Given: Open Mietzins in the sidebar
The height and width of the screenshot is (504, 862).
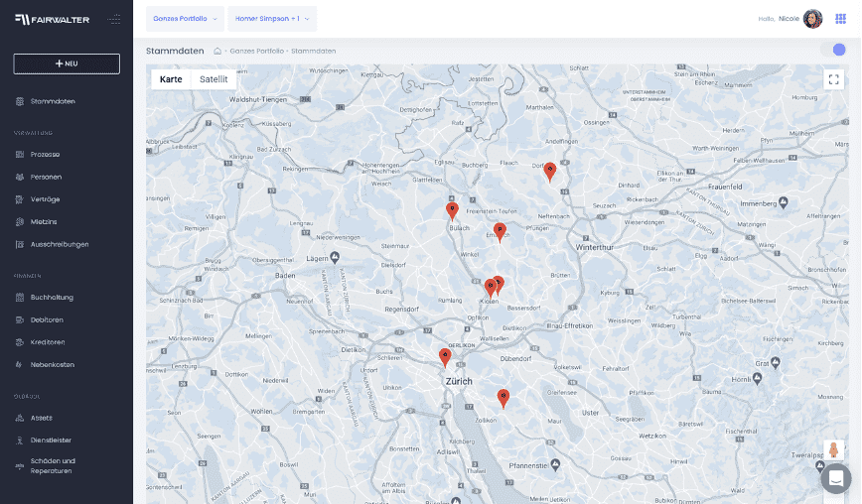Looking at the screenshot, I should pos(44,222).
